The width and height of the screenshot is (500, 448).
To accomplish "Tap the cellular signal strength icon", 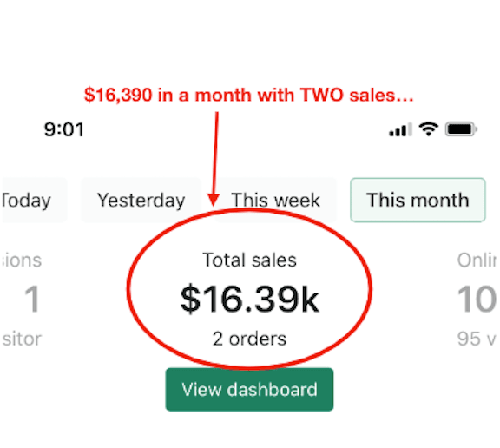I will point(400,129).
